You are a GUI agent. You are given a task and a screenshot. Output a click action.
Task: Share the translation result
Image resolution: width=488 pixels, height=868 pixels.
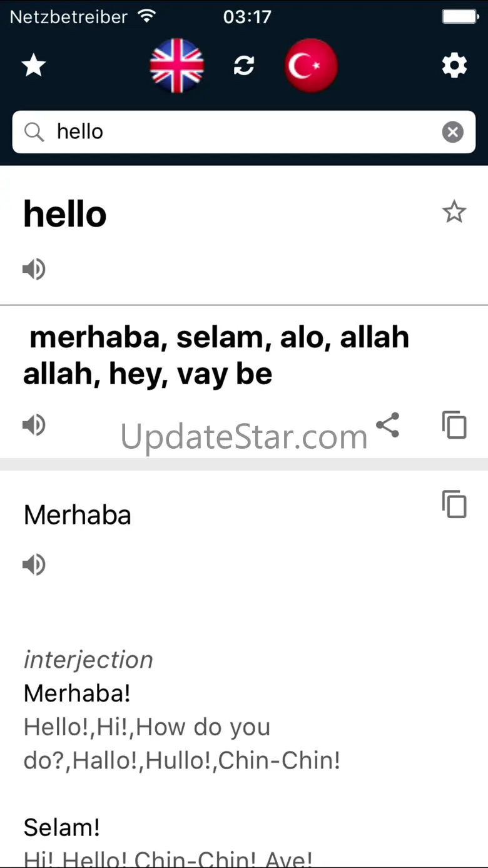388,425
